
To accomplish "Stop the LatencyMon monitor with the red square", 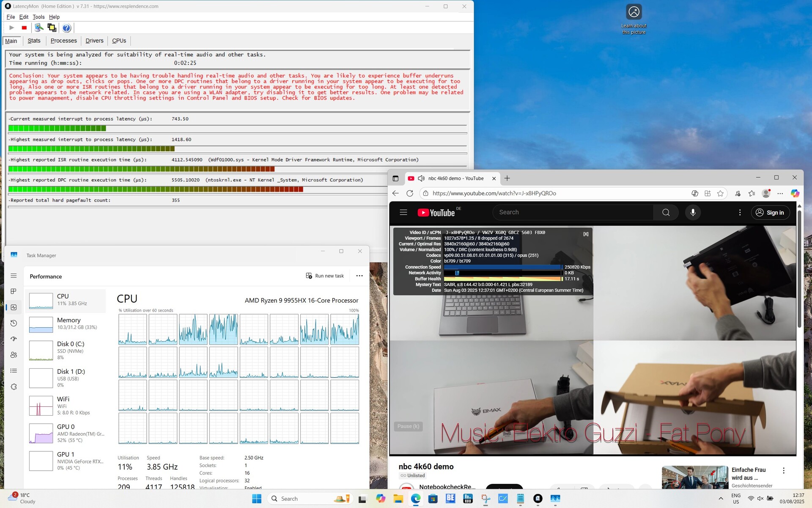I will click(24, 28).
